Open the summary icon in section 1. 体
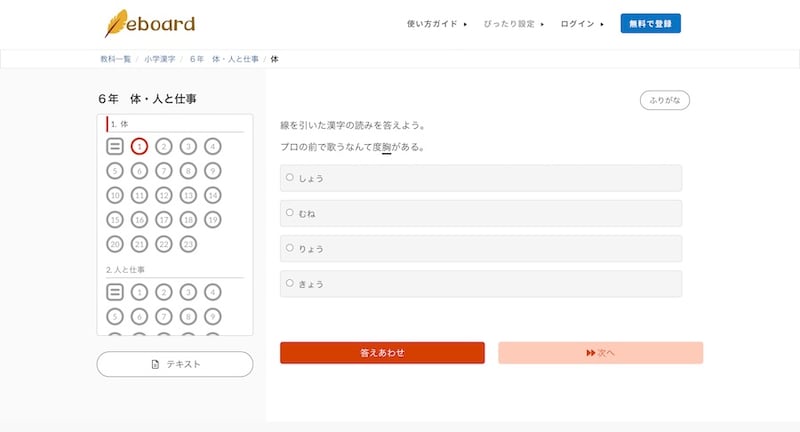800x432 pixels. click(115, 147)
